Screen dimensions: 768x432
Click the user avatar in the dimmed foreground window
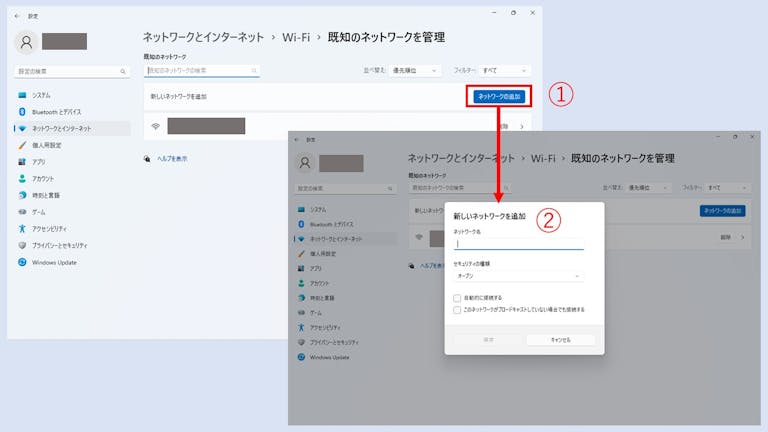305,163
